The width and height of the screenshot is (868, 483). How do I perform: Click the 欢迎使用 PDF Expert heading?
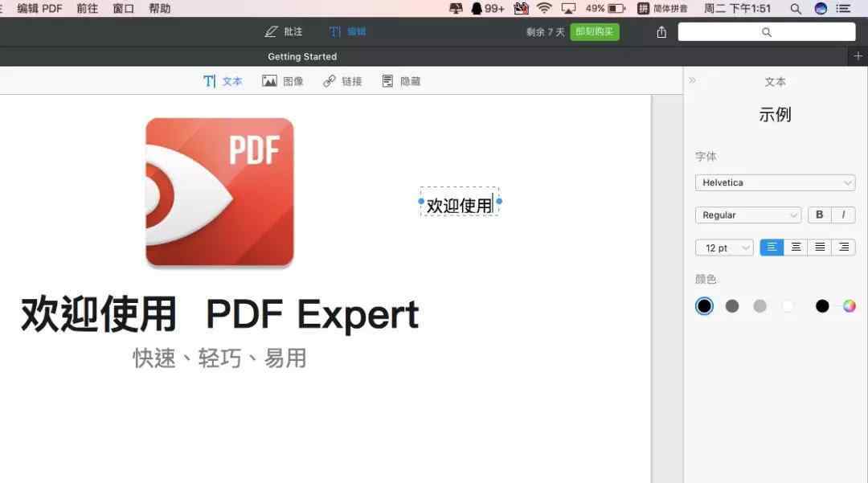(219, 314)
